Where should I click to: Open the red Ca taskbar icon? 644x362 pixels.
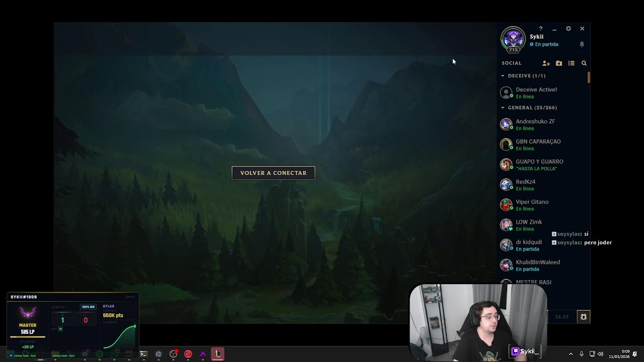click(x=188, y=354)
